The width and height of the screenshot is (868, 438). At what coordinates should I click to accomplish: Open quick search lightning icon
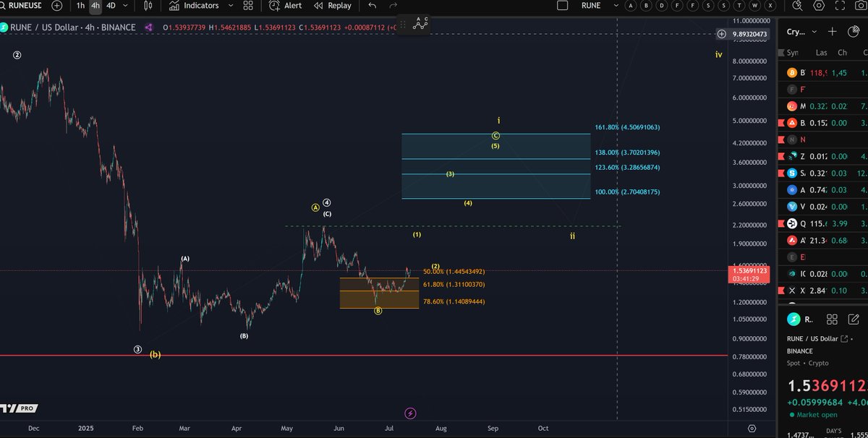coord(797,5)
